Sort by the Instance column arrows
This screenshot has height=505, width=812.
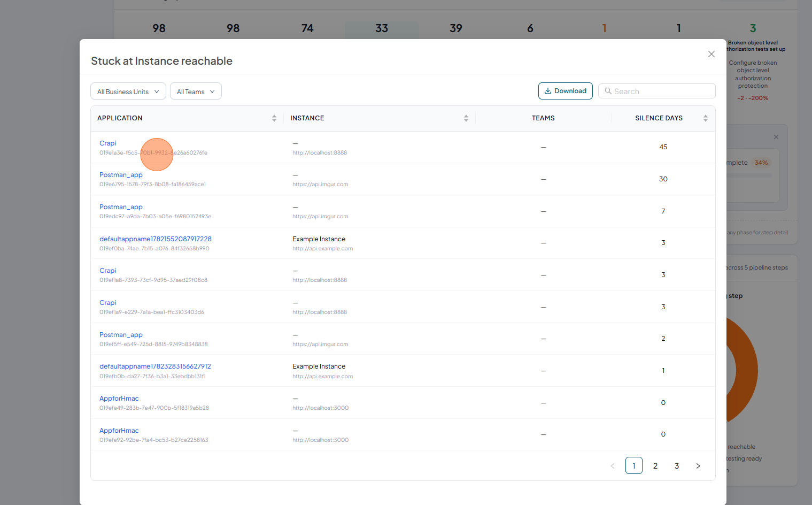(x=466, y=118)
